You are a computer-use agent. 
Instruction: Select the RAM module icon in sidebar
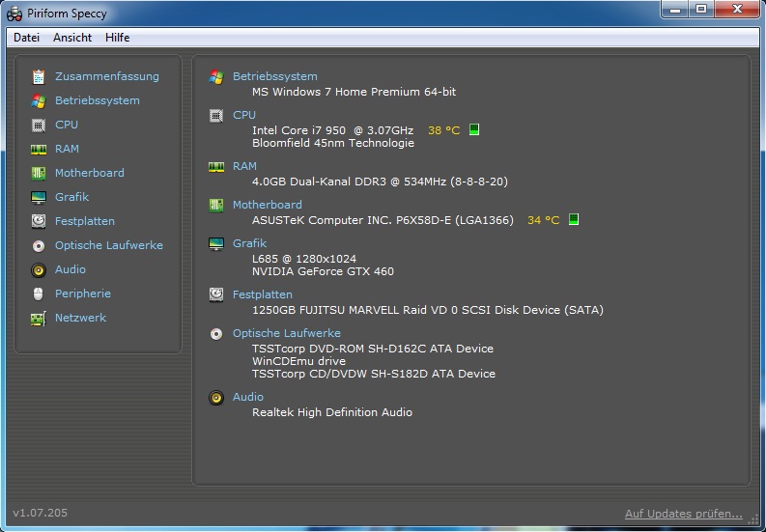click(39, 149)
